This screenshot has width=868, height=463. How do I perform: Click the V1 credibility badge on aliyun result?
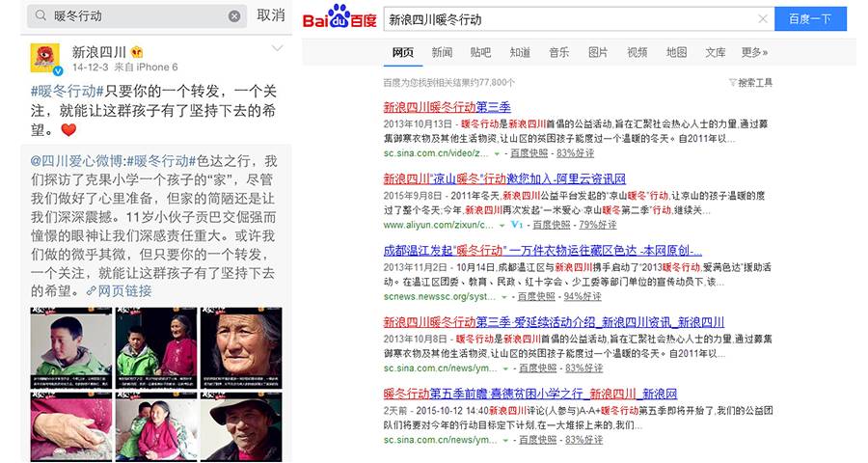(x=517, y=225)
